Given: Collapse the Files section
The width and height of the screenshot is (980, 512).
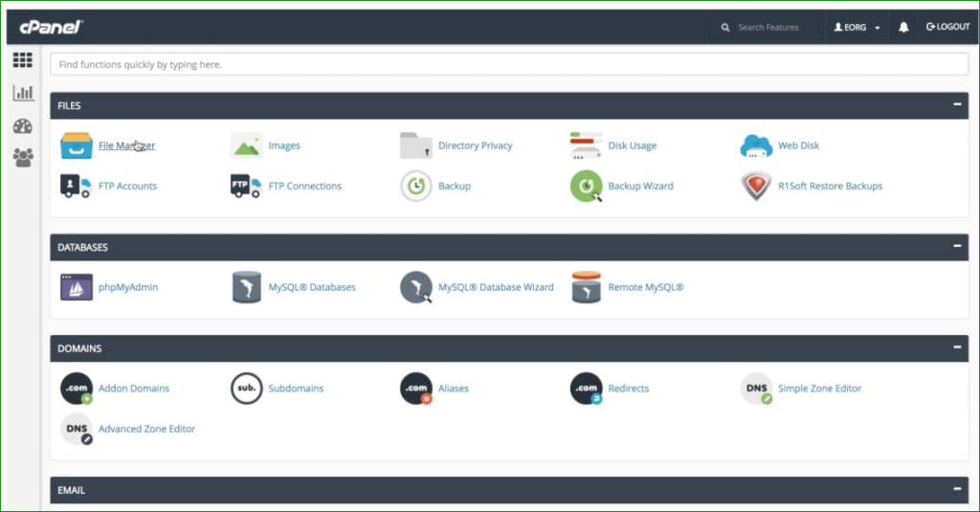Looking at the screenshot, I should (x=955, y=105).
